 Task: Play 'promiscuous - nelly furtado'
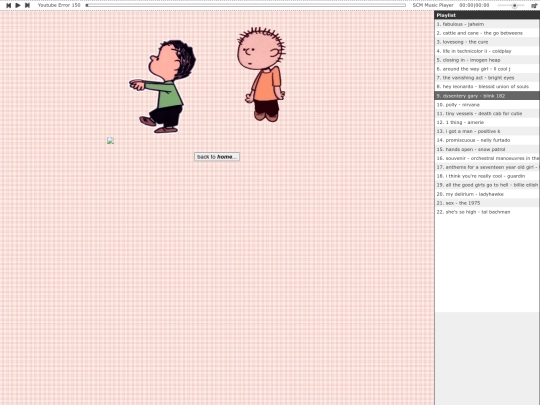click(487, 141)
